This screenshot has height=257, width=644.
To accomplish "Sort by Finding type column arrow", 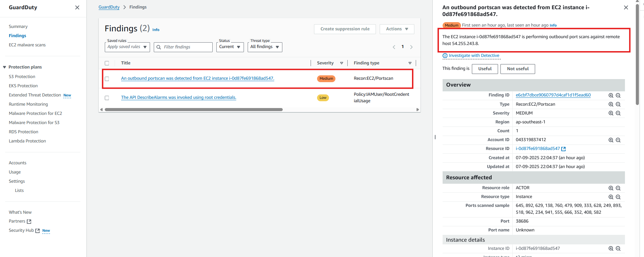I will click(410, 63).
